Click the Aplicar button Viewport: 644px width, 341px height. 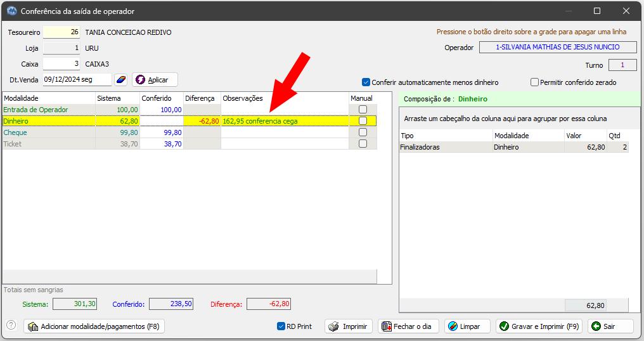click(x=155, y=80)
